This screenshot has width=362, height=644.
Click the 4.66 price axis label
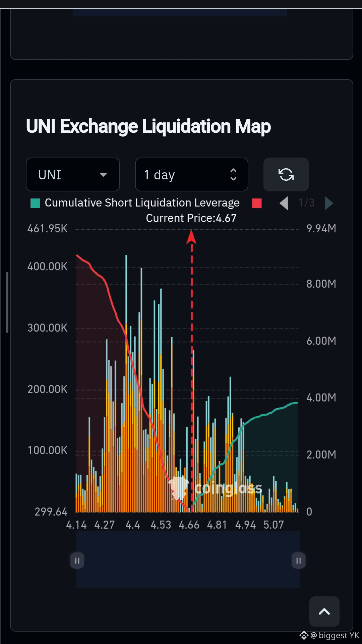[189, 525]
